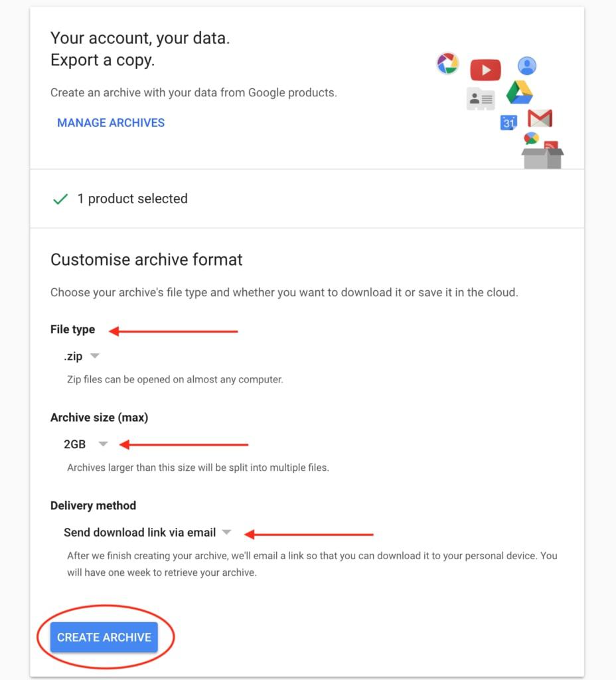
Task: Click the grey archive box icon
Action: point(542,158)
